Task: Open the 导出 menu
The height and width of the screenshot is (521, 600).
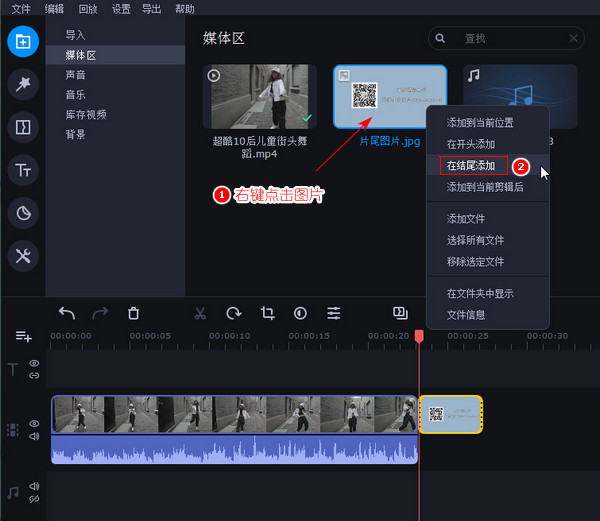Action: point(152,9)
